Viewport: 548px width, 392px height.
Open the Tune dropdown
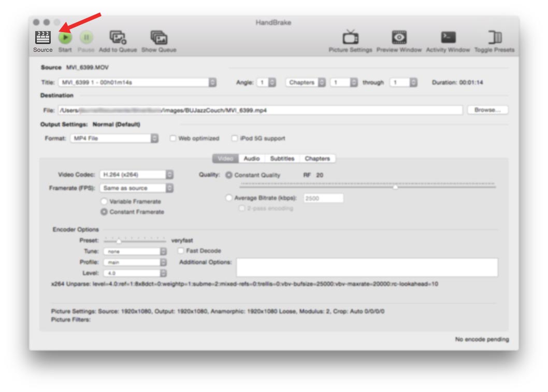pyautogui.click(x=135, y=252)
